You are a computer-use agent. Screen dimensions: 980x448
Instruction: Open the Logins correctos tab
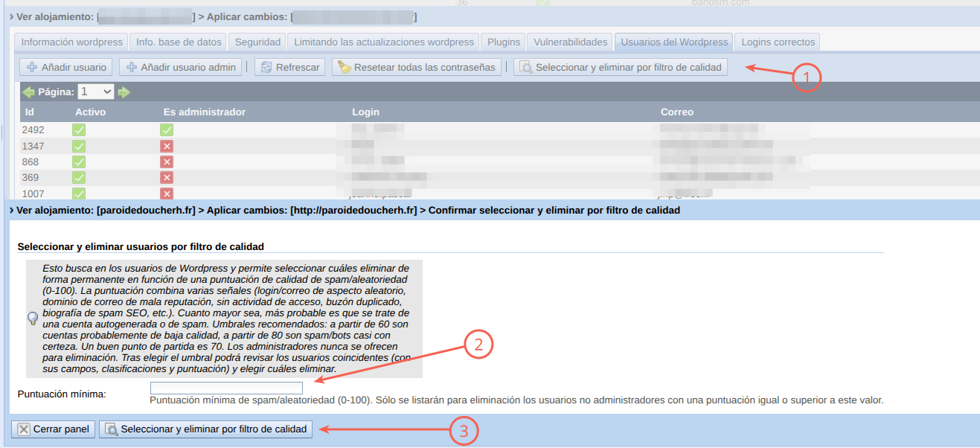pyautogui.click(x=778, y=42)
